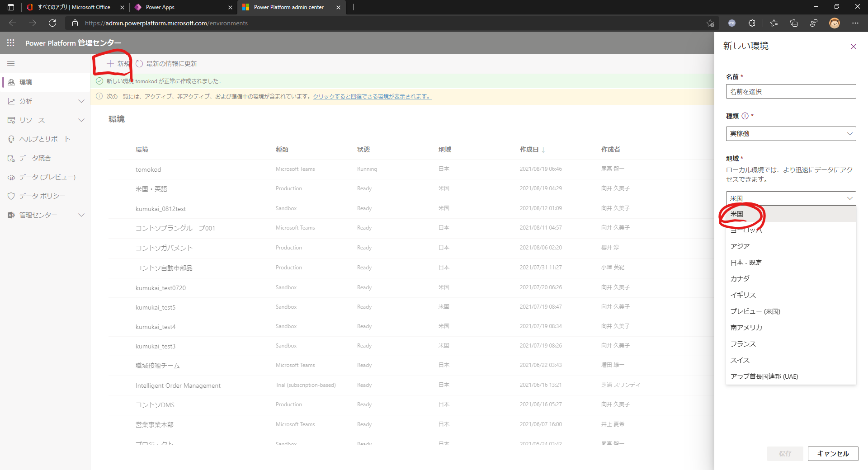Open the Intelligent Order Management environment

[178, 385]
